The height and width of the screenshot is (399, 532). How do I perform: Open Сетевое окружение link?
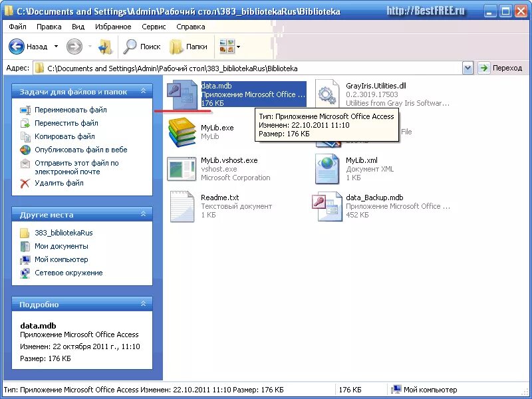coord(68,273)
